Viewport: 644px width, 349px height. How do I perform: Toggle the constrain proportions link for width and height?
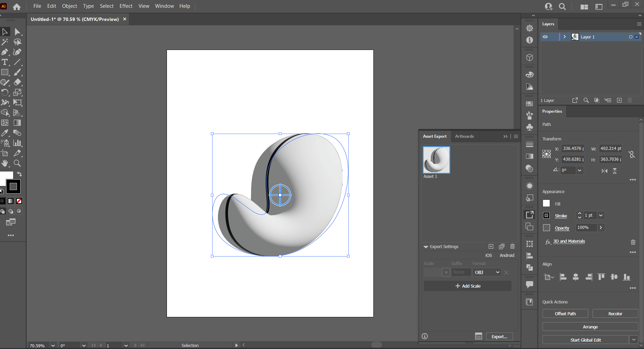tap(631, 154)
